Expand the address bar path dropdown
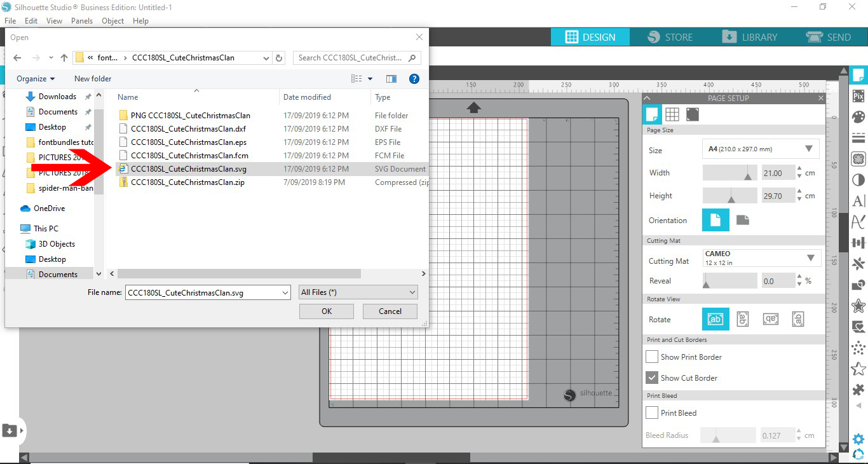 coord(266,58)
